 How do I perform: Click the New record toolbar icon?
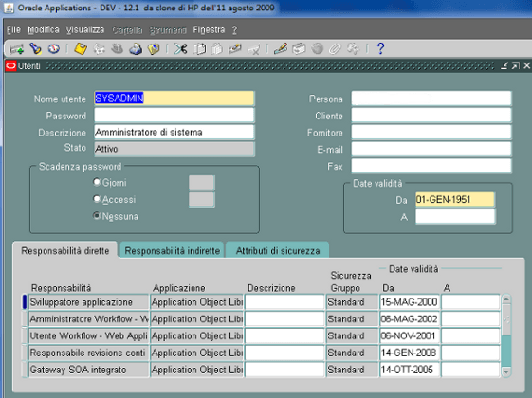16,49
